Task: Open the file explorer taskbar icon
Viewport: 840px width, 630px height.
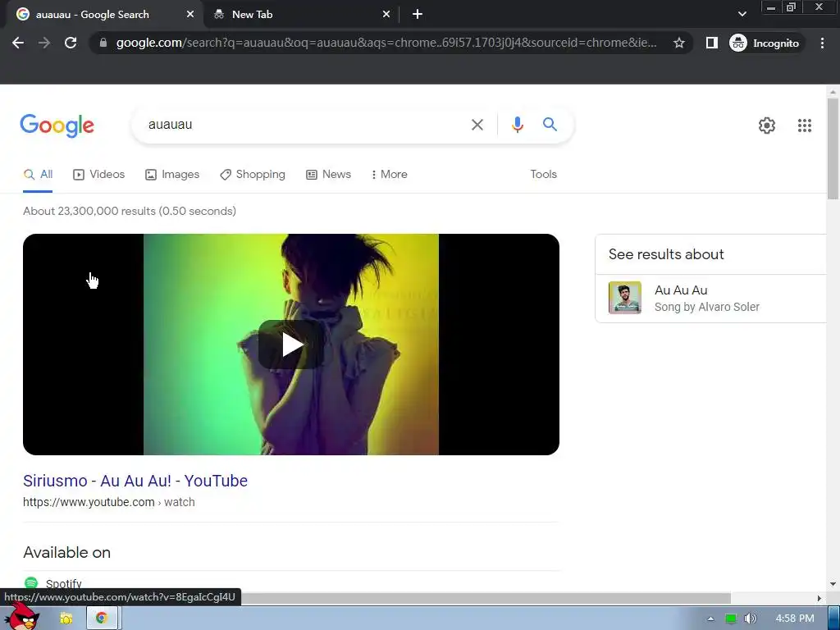Action: click(x=66, y=619)
